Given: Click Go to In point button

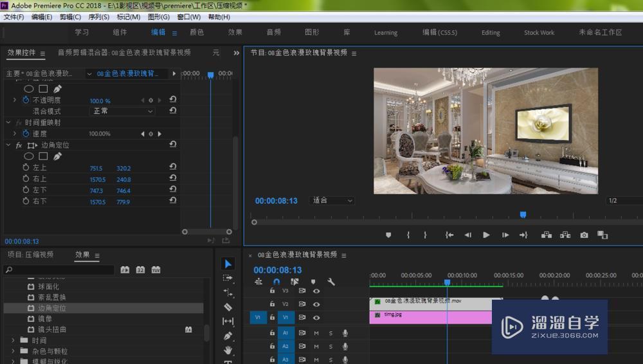Looking at the screenshot, I should [x=449, y=235].
